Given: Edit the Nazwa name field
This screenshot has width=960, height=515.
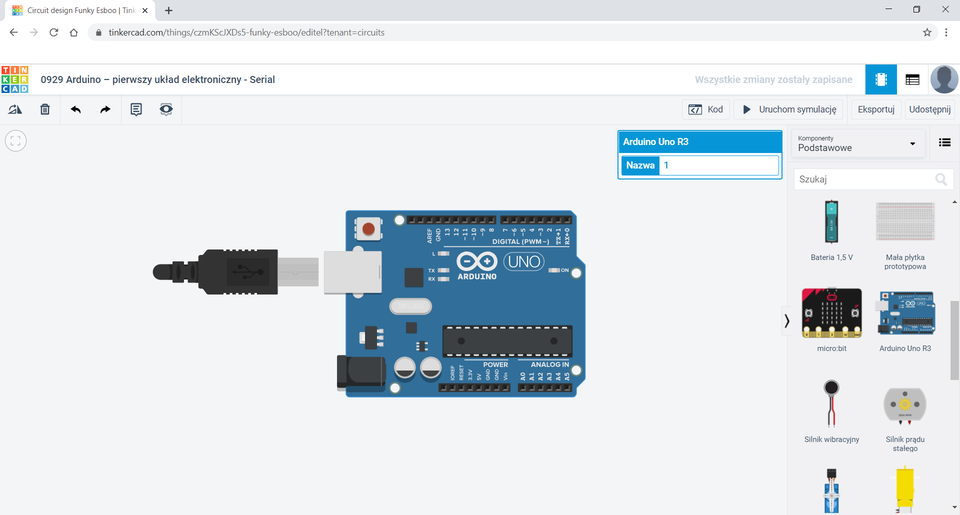Looking at the screenshot, I should coord(719,165).
